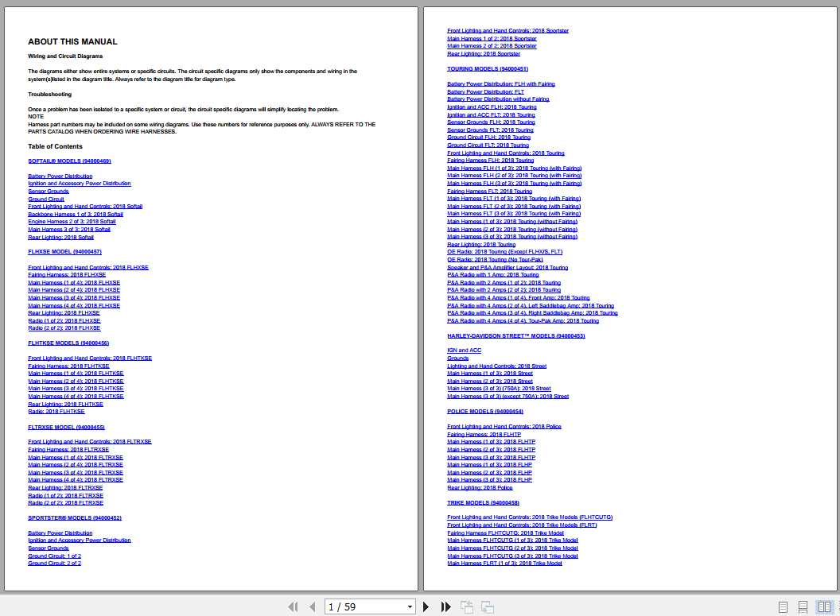Open Rear Lighting: 2018 Touring link
Viewport: 840px width, 616px height.
(481, 245)
